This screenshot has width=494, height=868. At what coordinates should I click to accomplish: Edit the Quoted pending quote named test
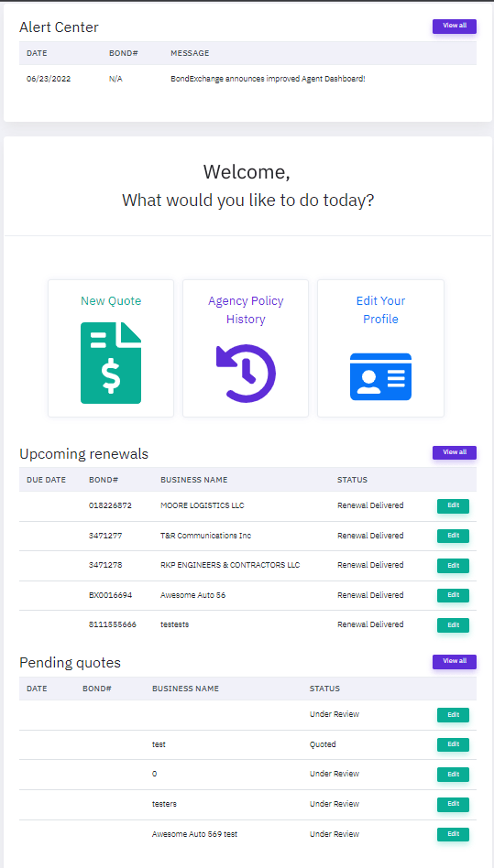coord(453,744)
